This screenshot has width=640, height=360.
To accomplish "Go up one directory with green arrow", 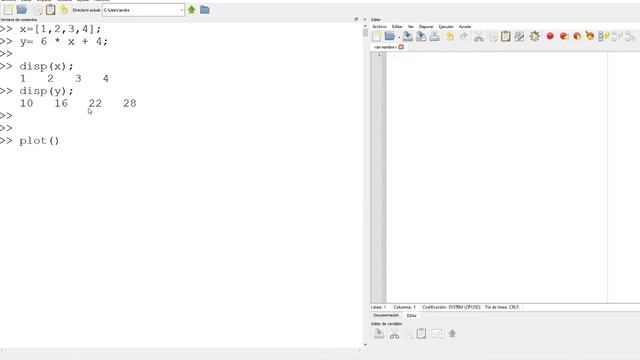I will tap(191, 10).
